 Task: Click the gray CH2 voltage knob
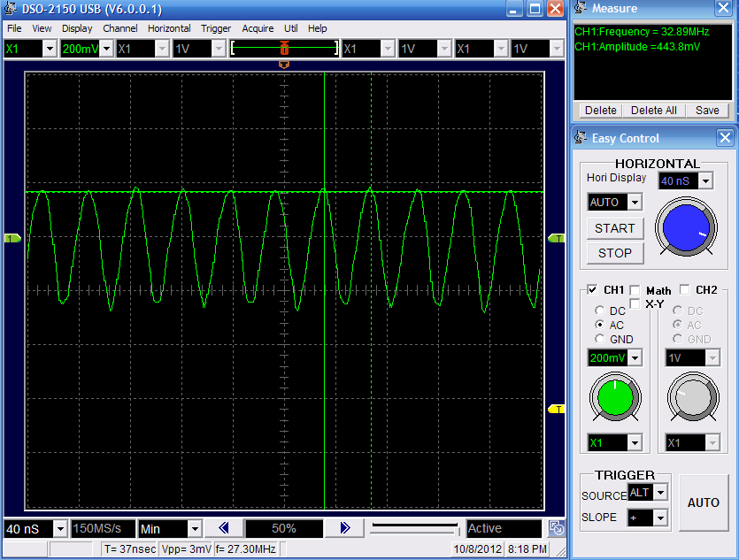(692, 397)
